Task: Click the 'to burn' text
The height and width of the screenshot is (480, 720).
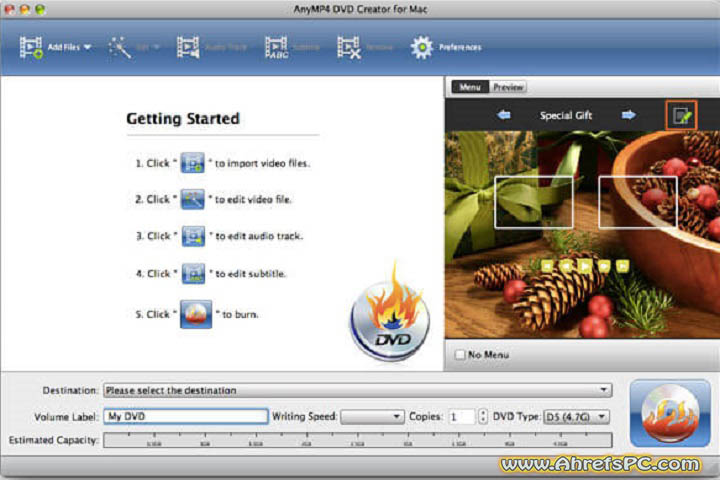Action: (240, 315)
